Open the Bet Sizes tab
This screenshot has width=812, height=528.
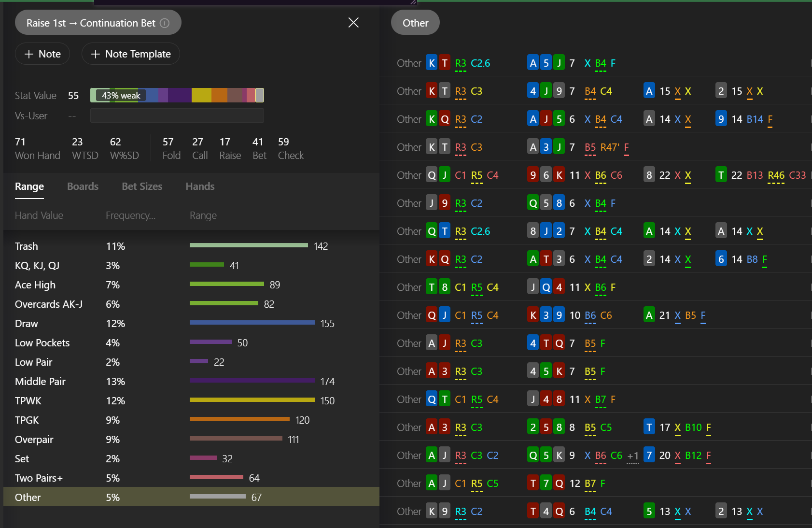pyautogui.click(x=142, y=186)
